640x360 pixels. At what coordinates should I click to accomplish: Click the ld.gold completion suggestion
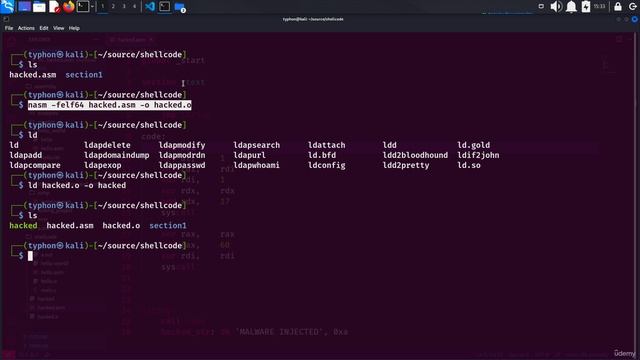coord(473,145)
